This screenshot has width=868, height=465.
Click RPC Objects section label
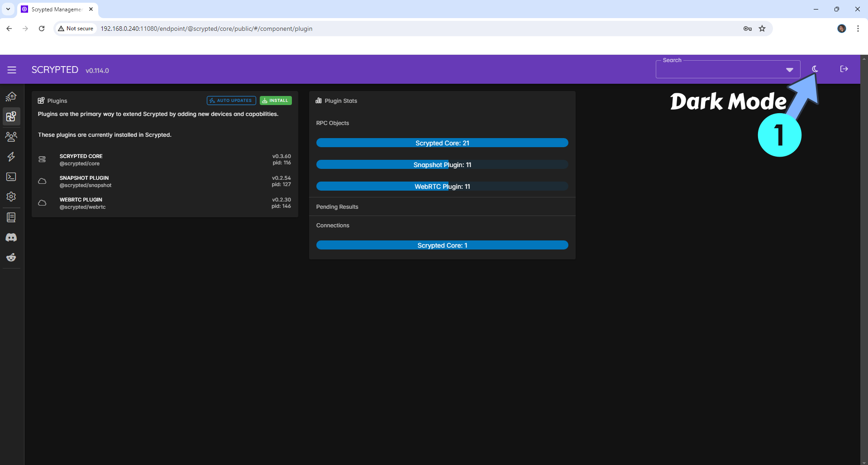pos(333,123)
